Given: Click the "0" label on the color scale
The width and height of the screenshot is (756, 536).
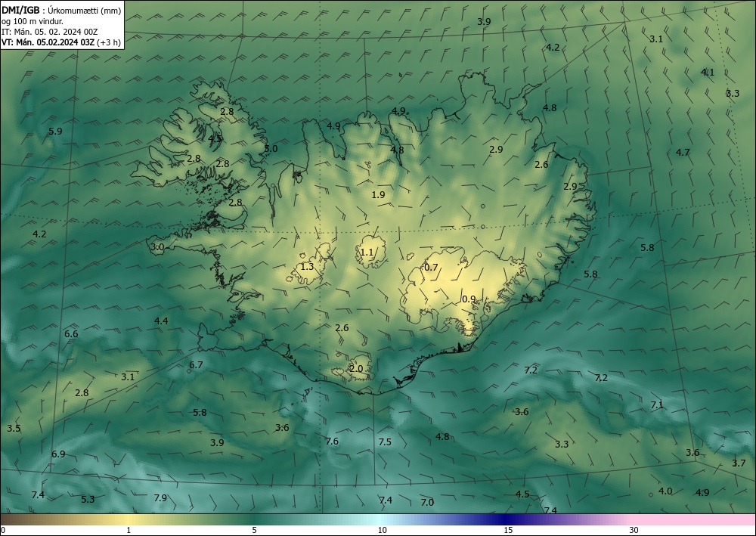Looking at the screenshot, I should (x=3, y=530).
